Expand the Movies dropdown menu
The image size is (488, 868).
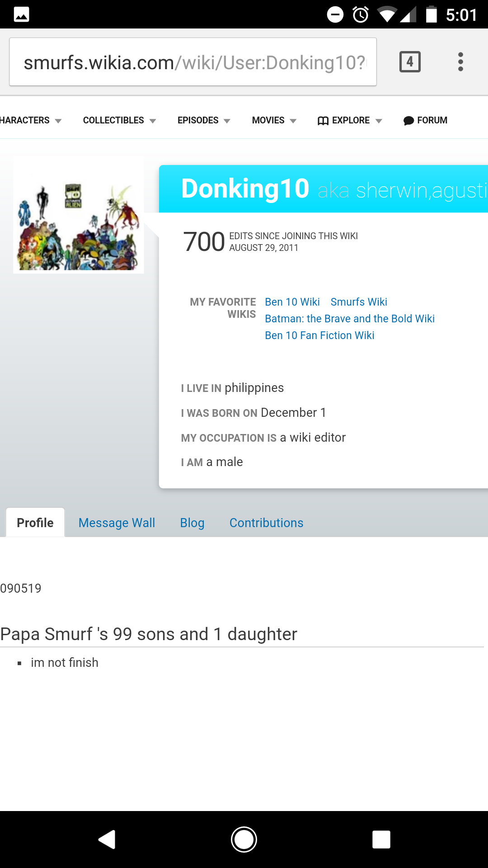(x=274, y=120)
